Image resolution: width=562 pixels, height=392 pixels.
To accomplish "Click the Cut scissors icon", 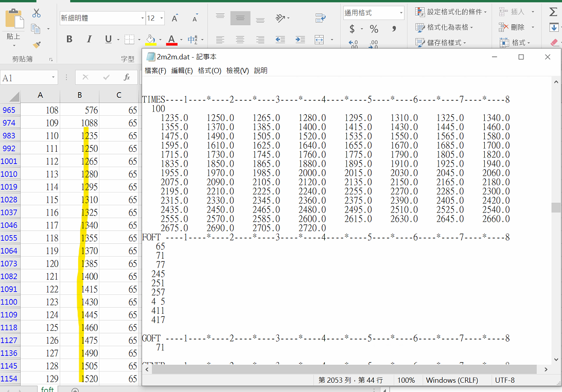I will [37, 13].
